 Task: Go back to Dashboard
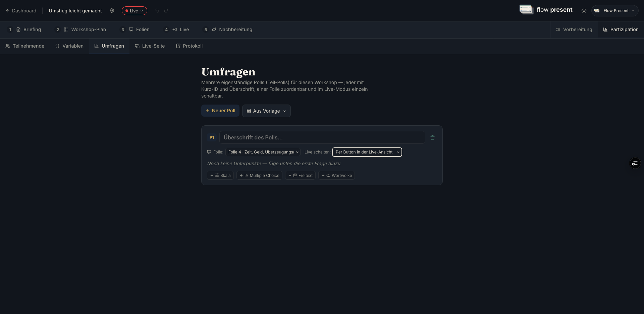pos(21,11)
